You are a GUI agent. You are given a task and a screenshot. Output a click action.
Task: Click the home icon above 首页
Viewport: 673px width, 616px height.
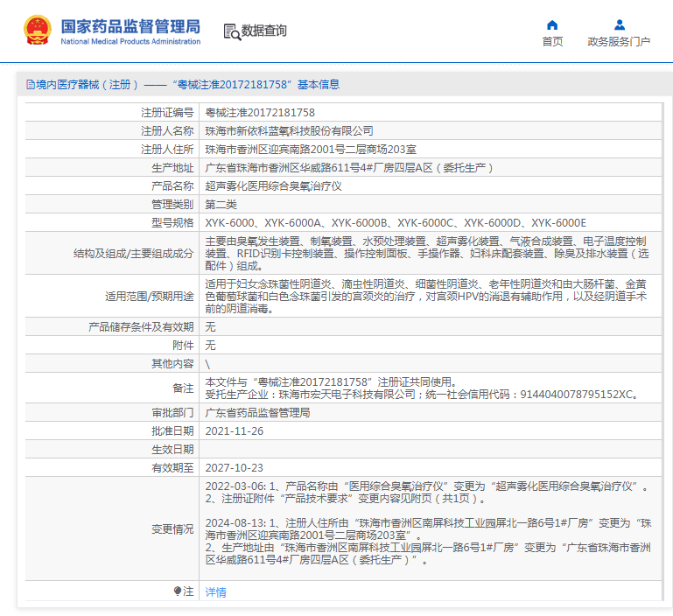coord(551,24)
